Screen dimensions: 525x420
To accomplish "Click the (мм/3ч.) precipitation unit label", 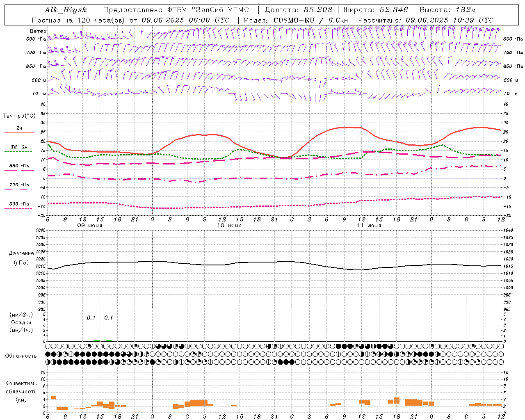I will (21, 315).
